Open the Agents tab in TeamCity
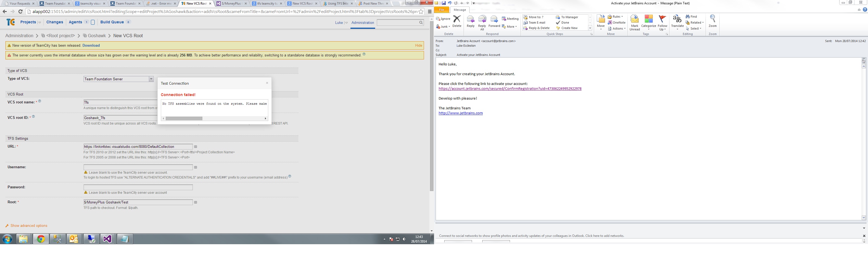Screen dimensions: 868x267 75,22
